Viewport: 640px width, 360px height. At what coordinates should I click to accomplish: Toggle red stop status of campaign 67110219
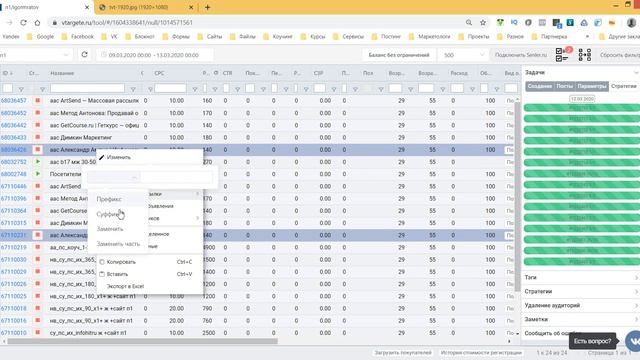pos(38,247)
